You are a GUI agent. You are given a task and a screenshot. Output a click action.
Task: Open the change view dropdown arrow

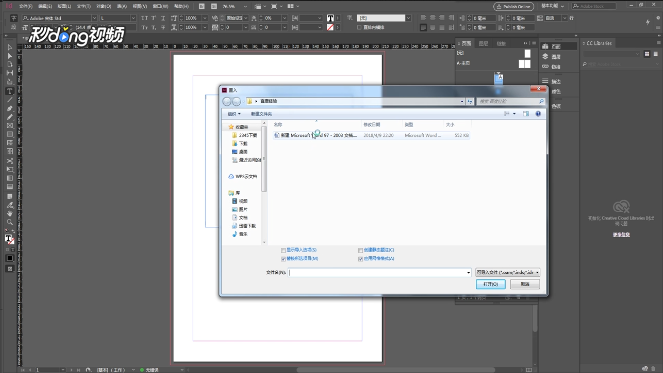pos(514,114)
